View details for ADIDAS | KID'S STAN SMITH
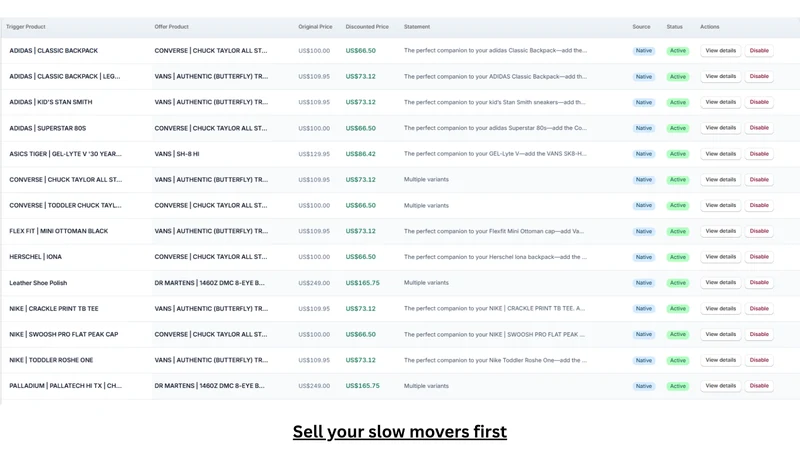The image size is (800, 450). [x=720, y=102]
